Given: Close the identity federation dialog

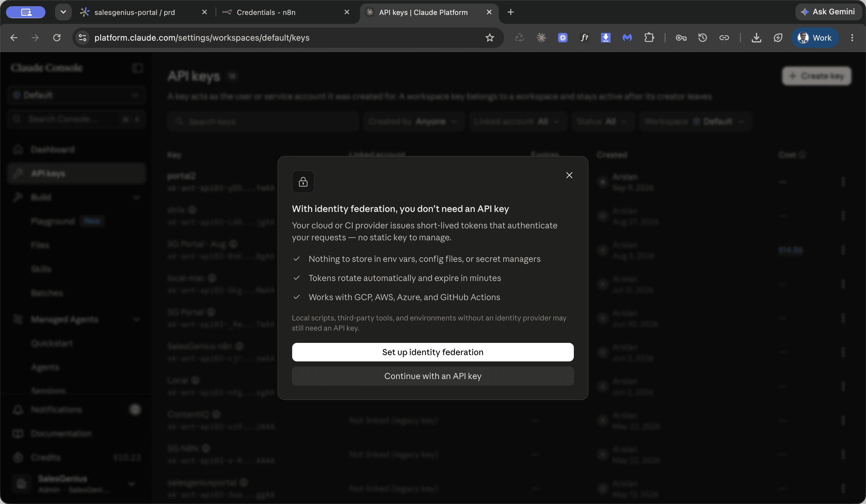Looking at the screenshot, I should [569, 175].
